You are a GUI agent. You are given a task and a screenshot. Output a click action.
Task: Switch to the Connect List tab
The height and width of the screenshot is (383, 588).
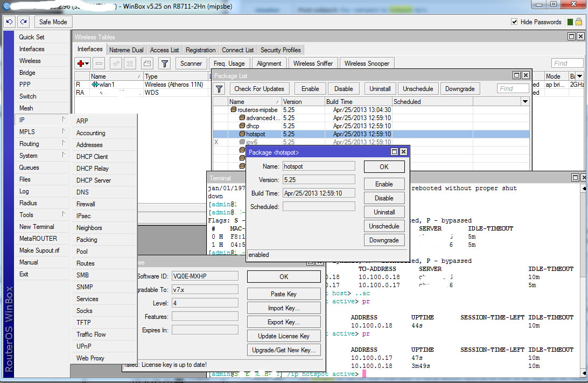238,50
